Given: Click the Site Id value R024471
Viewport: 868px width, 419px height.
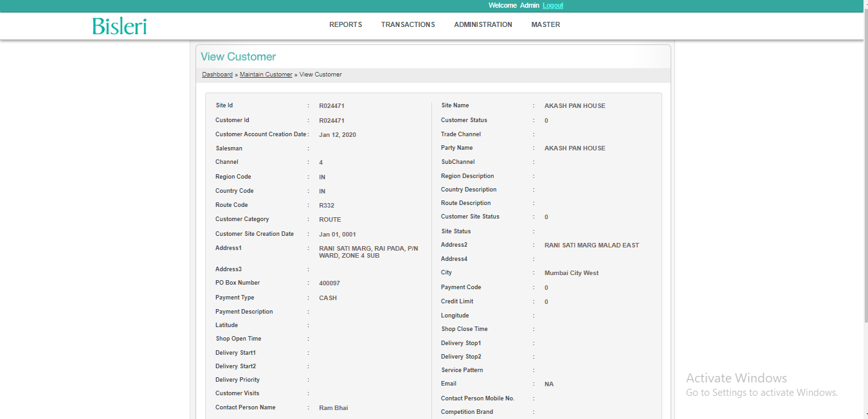Looking at the screenshot, I should point(332,106).
